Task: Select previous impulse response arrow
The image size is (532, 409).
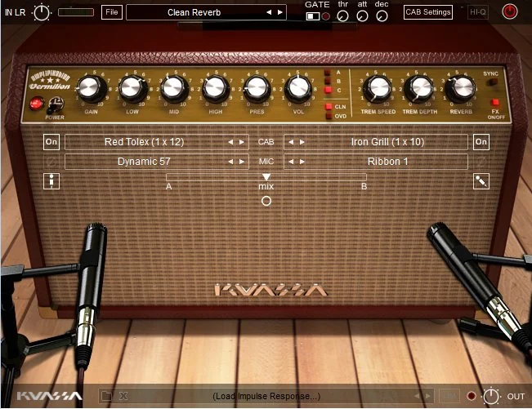Action: 417,396
